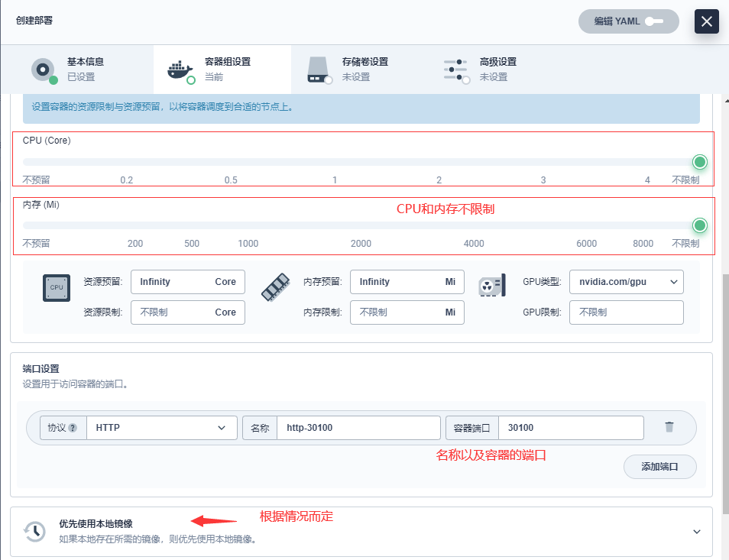Image resolution: width=729 pixels, height=560 pixels.
Task: Open the HTTP protocol dropdown
Action: click(x=161, y=428)
